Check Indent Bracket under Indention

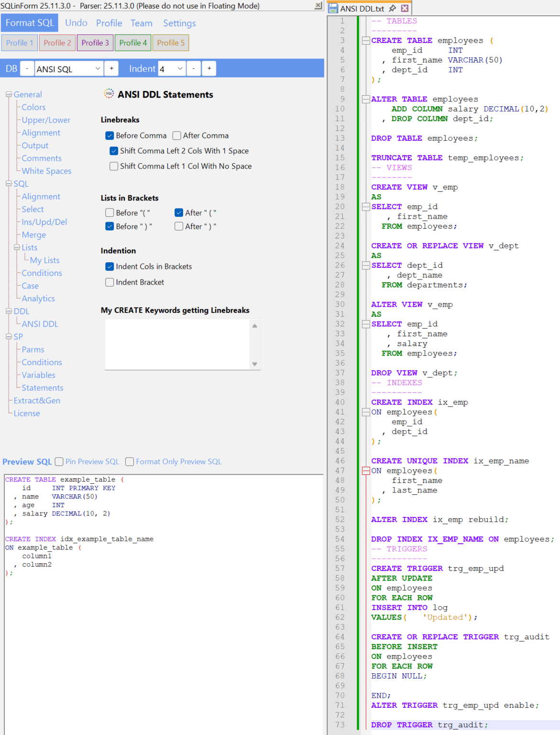(x=110, y=282)
